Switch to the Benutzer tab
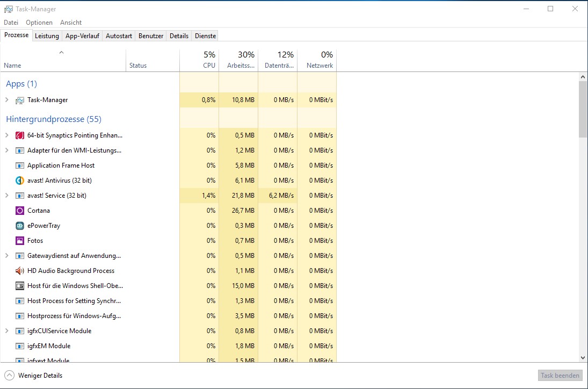The height and width of the screenshot is (389, 588). tap(151, 36)
